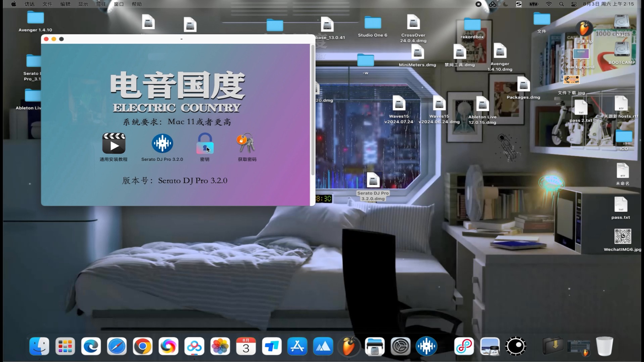Click the screen recording indicator in menu bar
This screenshot has width=644, height=362.
pos(478,4)
